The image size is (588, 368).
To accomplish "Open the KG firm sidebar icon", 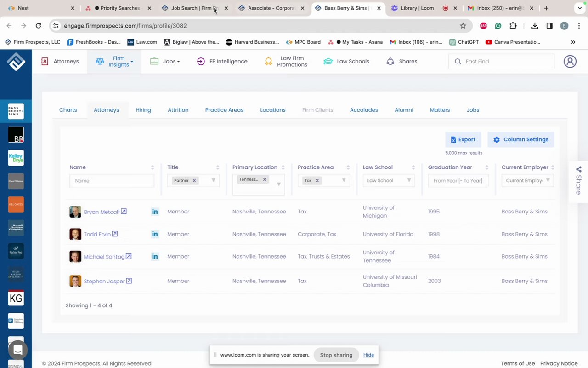I will (x=16, y=298).
